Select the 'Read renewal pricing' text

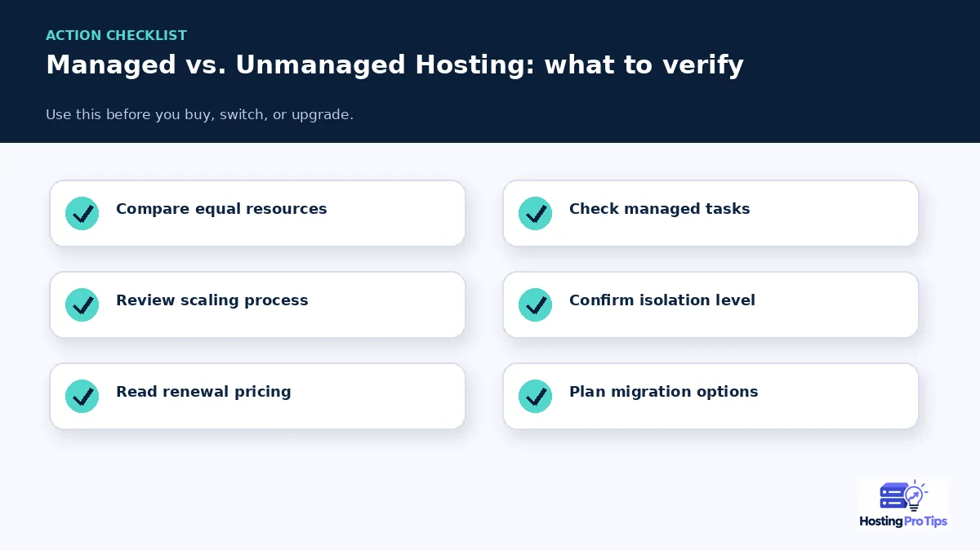[203, 392]
